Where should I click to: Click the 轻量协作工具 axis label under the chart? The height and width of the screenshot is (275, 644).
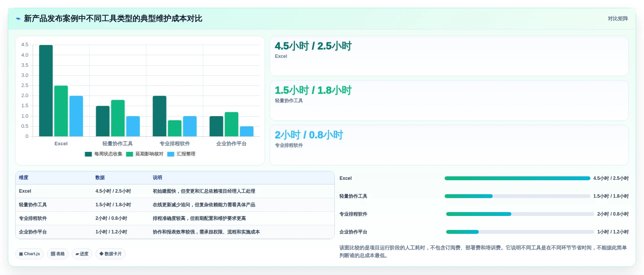(118, 144)
